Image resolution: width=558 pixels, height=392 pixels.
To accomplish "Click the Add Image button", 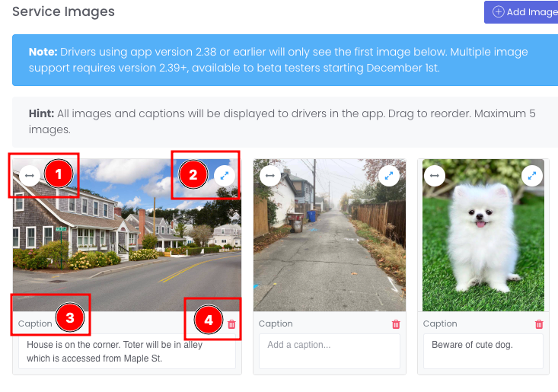I will point(521,12).
